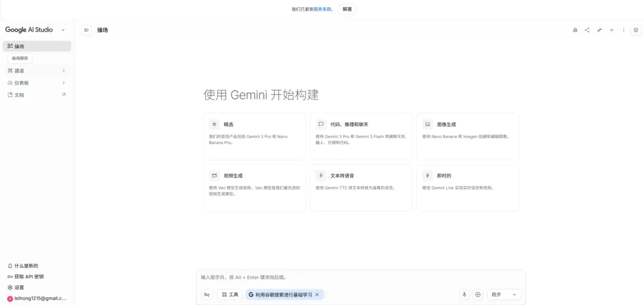Click the wrench icon beside 建造
The width and height of the screenshot is (644, 305).
[10, 71]
